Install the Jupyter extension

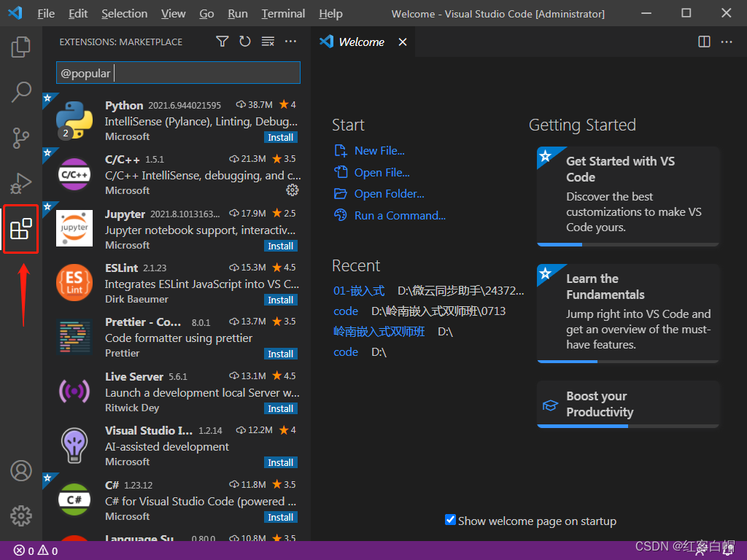click(x=281, y=246)
